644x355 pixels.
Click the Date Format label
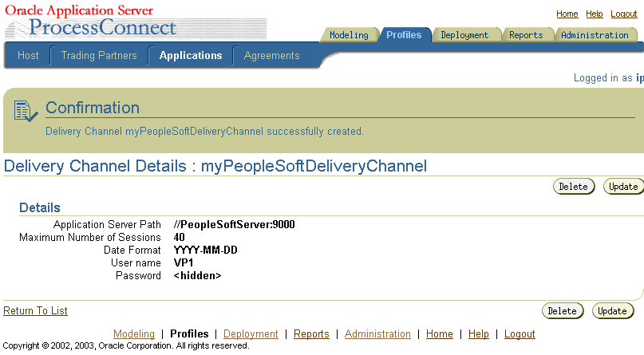(x=132, y=250)
